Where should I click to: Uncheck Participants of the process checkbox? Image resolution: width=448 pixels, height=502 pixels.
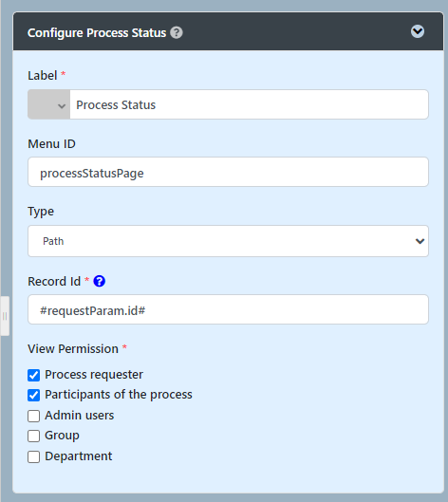click(33, 396)
